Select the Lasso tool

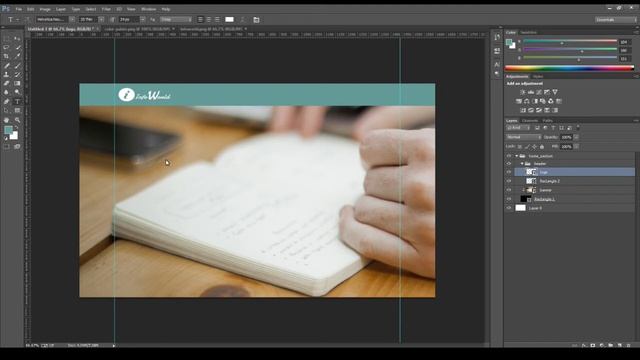[7, 47]
